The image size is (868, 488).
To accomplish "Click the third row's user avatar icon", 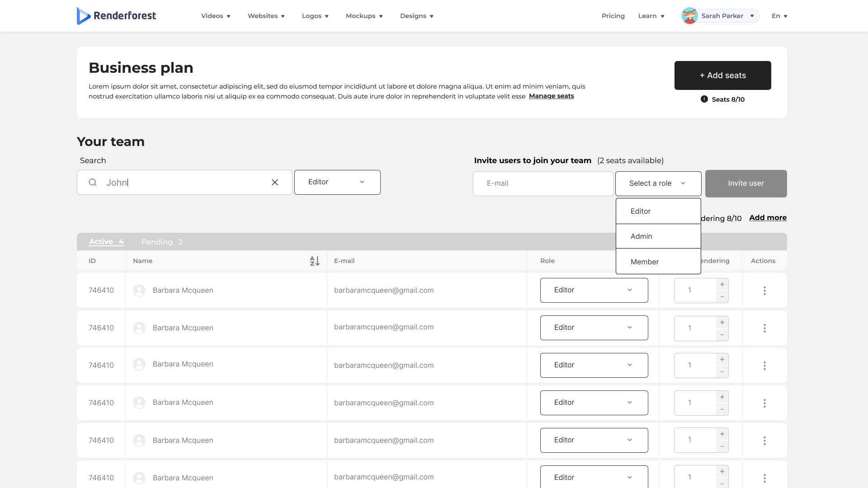I will [x=139, y=364].
